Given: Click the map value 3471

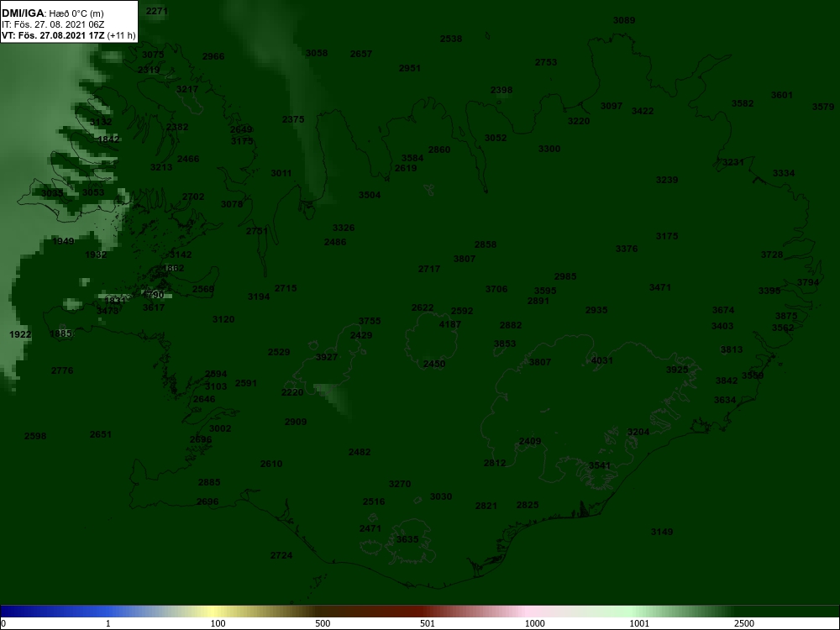Looking at the screenshot, I should click(660, 287).
